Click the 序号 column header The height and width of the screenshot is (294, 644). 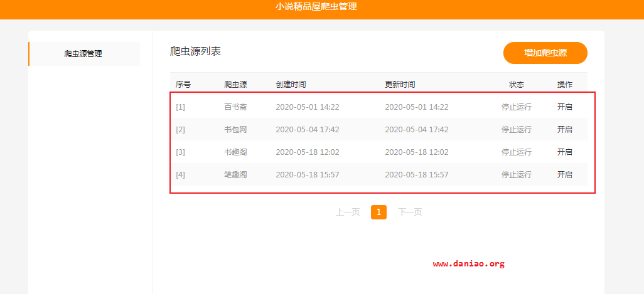point(183,85)
